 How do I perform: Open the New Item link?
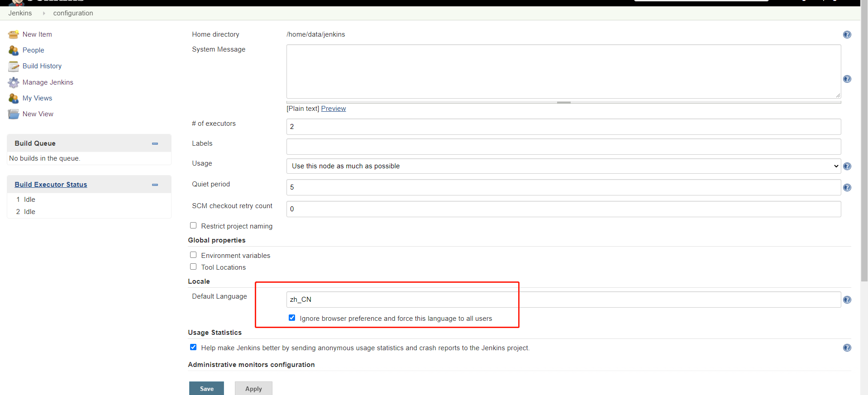[x=37, y=34]
